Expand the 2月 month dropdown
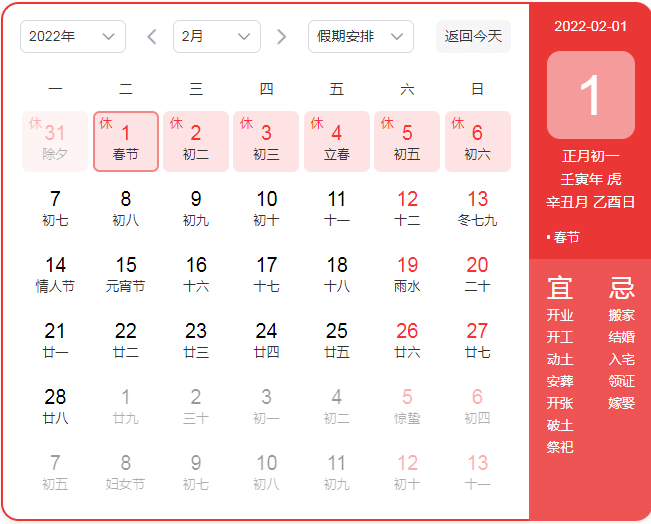 point(216,37)
